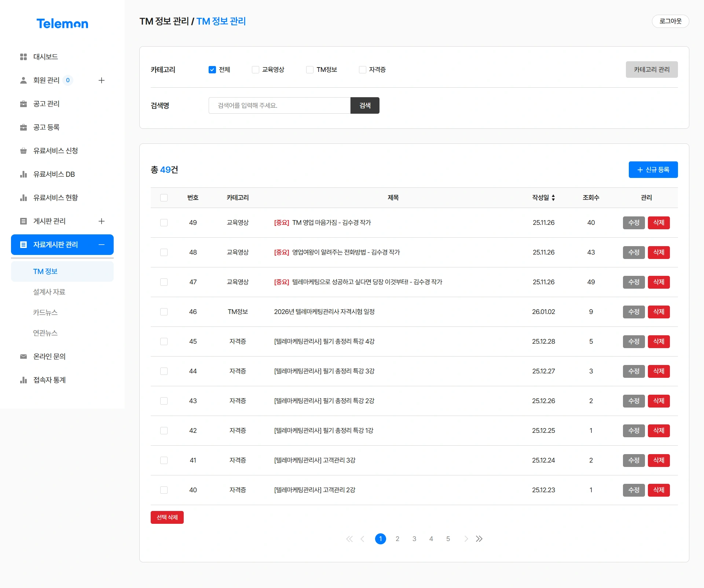
Task: Click the document icon for 자료게시판 관리
Action: coord(23,245)
